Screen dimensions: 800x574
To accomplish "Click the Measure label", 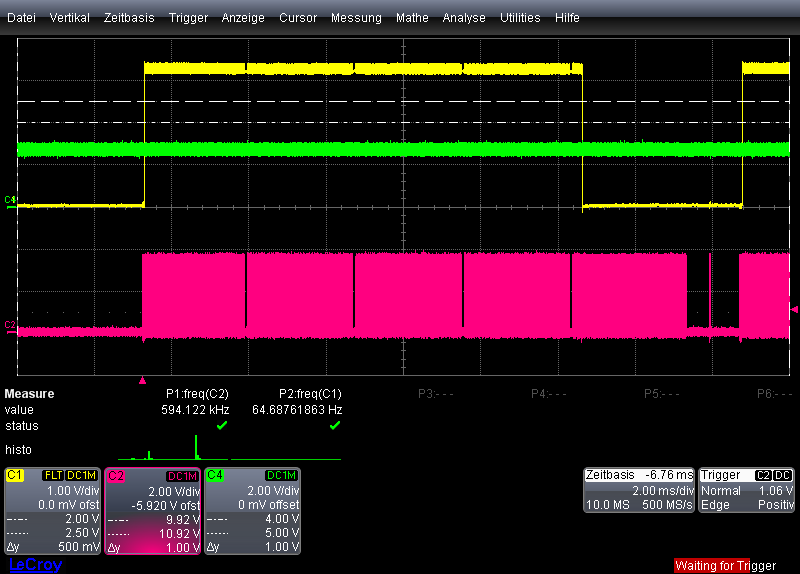I will pyautogui.click(x=29, y=394).
